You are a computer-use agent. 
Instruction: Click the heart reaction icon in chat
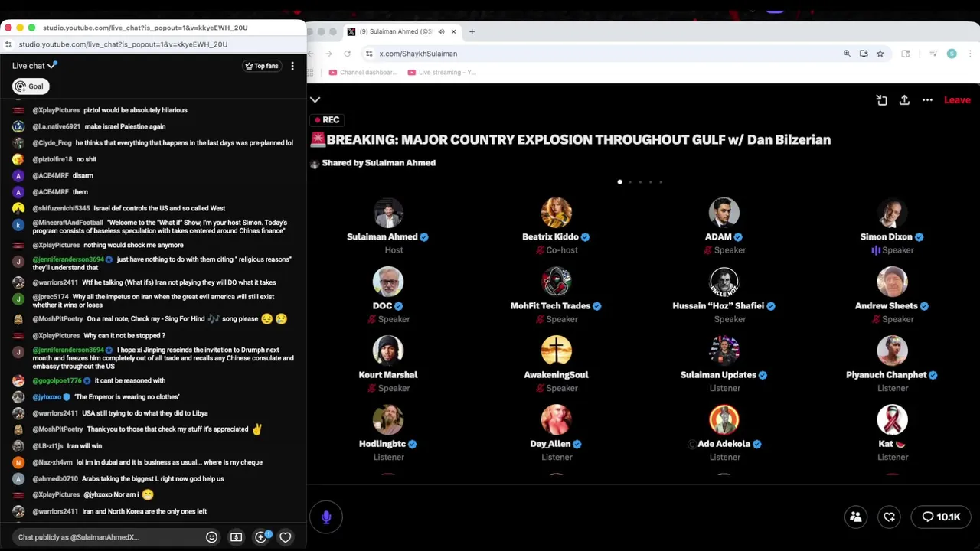[x=285, y=537]
